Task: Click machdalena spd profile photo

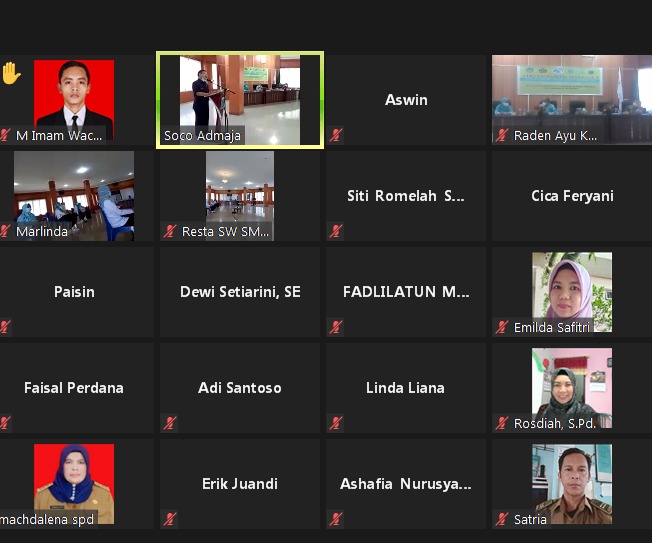Action: (74, 484)
